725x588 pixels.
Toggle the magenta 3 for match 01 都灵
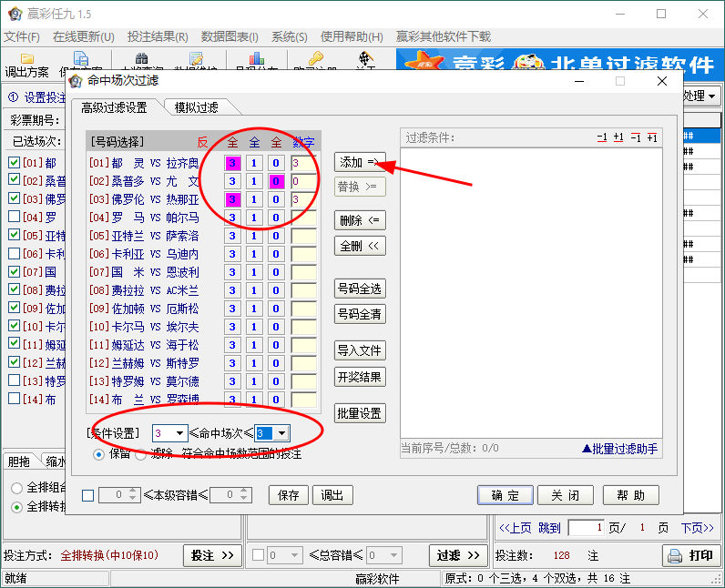232,163
